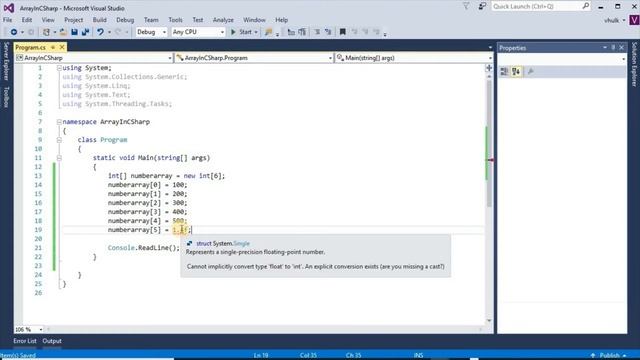The width and height of the screenshot is (640, 360).
Task: Collapse the Main method block
Action: coord(59,158)
